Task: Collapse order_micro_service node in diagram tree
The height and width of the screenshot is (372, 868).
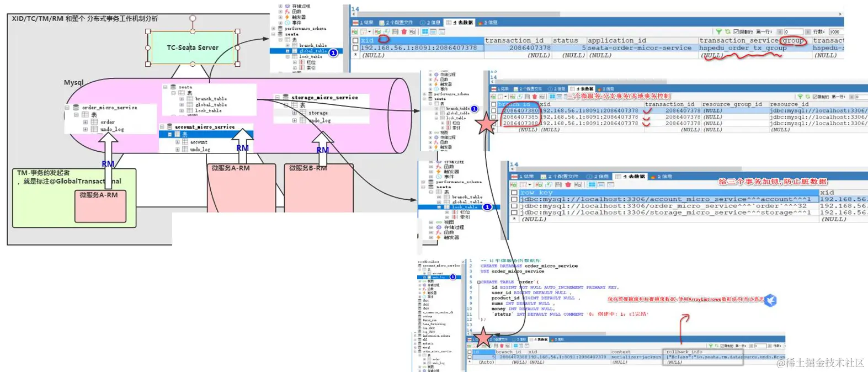Action: (67, 108)
